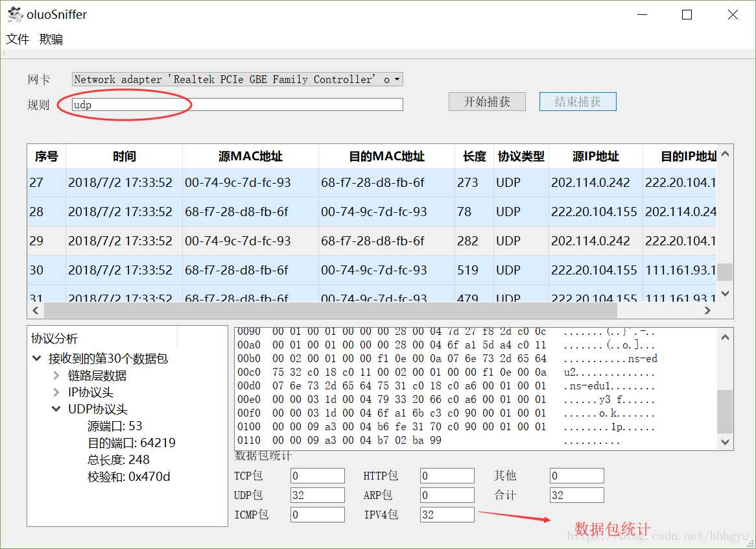This screenshot has width=756, height=549.
Task: Open the 文件 menu
Action: coord(18,39)
